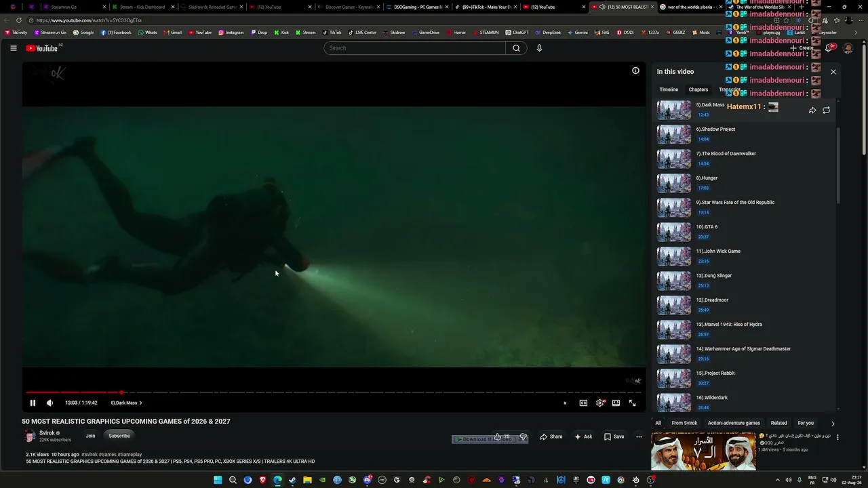Screen dimensions: 868x488
Task: Toggle the player autoplay switch
Action: (565, 403)
